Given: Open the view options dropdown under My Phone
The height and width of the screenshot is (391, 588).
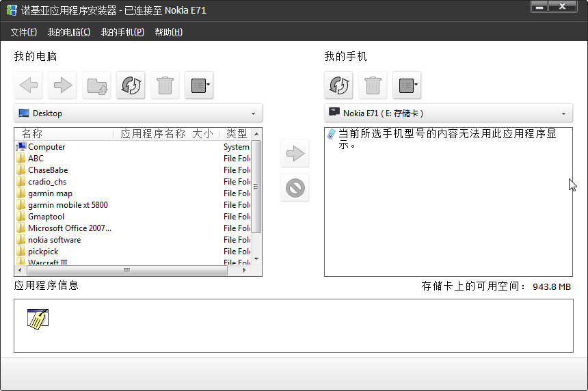Looking at the screenshot, I should [x=407, y=85].
